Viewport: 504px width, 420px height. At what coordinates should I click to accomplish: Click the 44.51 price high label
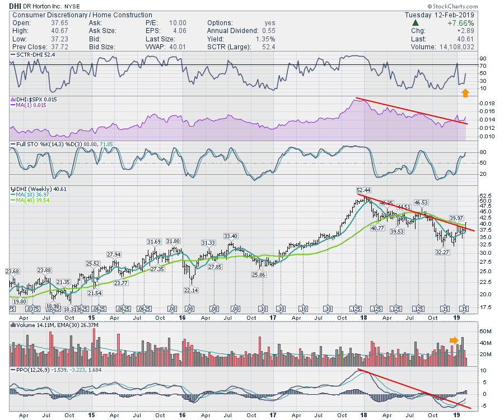point(404,207)
